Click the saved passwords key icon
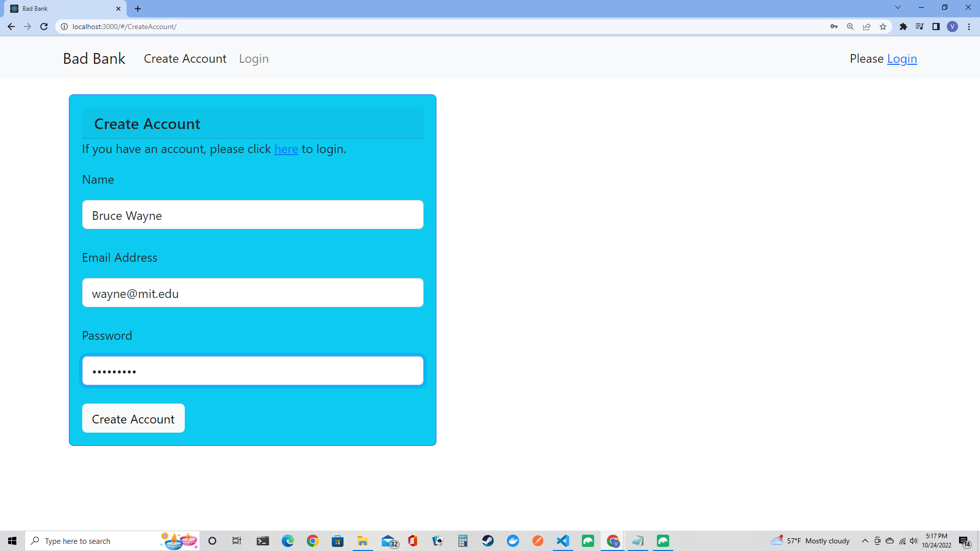The image size is (980, 551). (834, 27)
